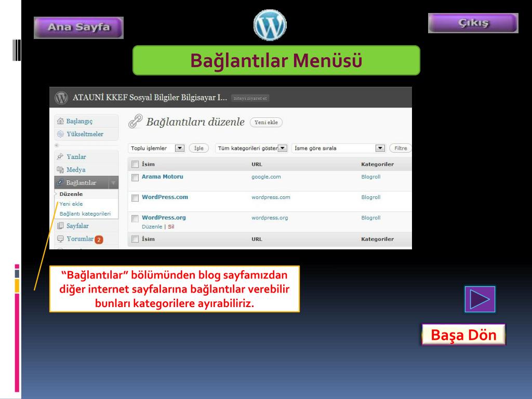
Task: Click the Yazılar pin icon
Action: click(60, 156)
